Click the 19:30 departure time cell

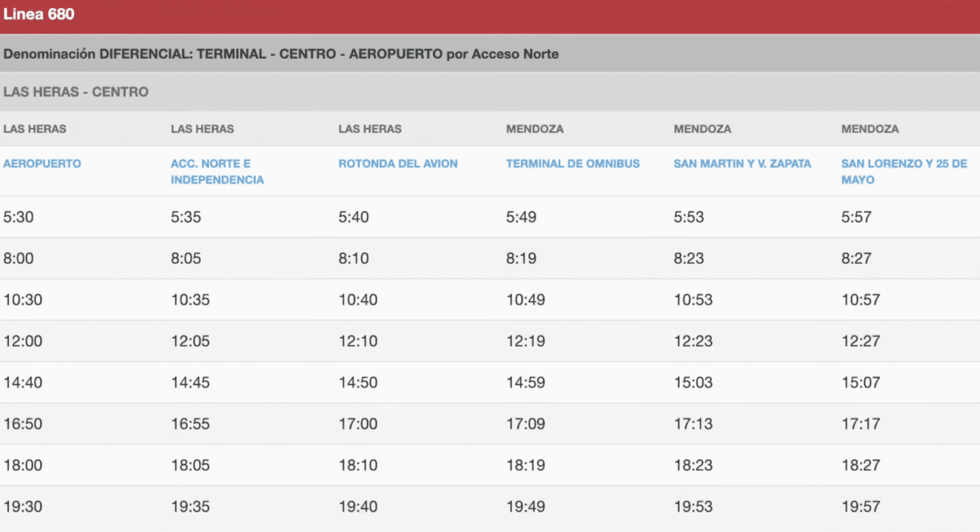tap(22, 507)
